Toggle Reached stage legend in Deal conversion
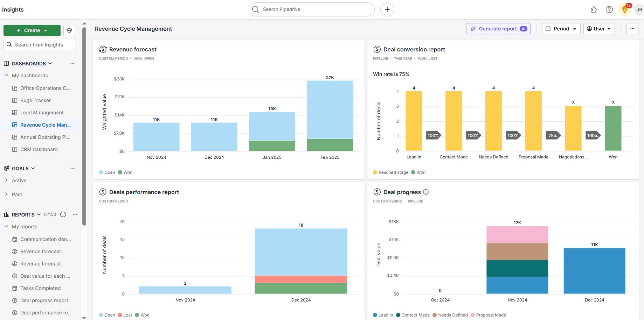This screenshot has width=644, height=320. (x=390, y=172)
